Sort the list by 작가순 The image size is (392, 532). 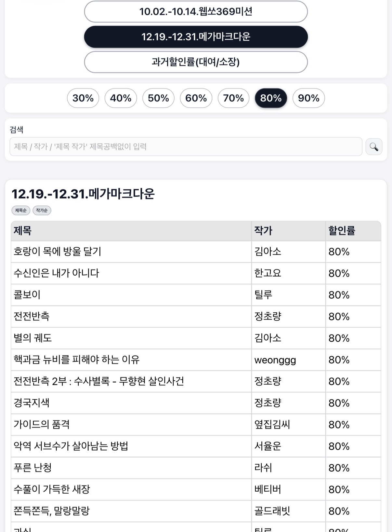click(42, 211)
